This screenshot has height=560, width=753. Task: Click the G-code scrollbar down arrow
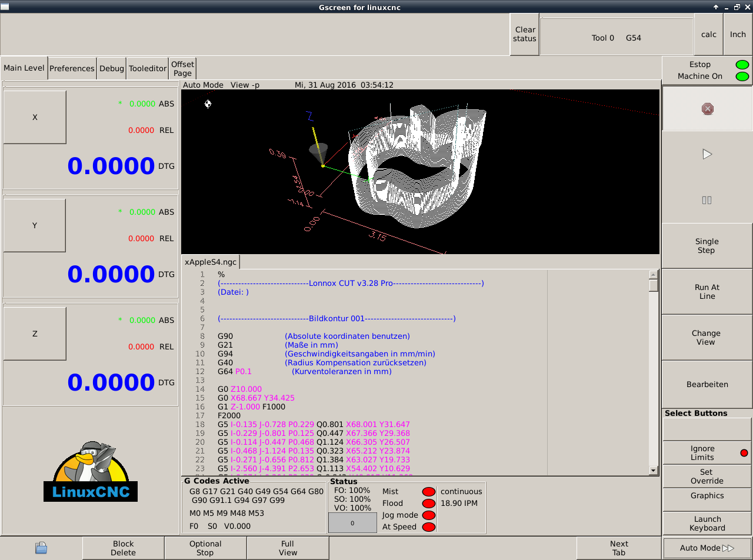(654, 471)
